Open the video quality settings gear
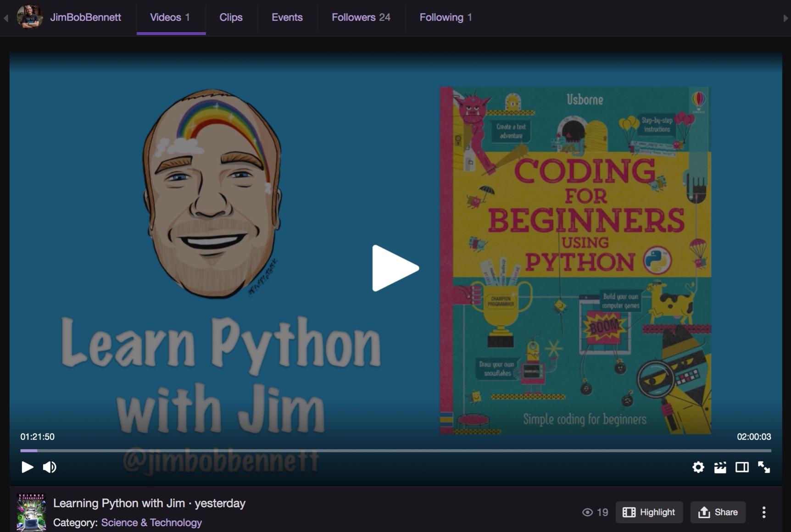This screenshot has width=791, height=532. click(x=698, y=467)
